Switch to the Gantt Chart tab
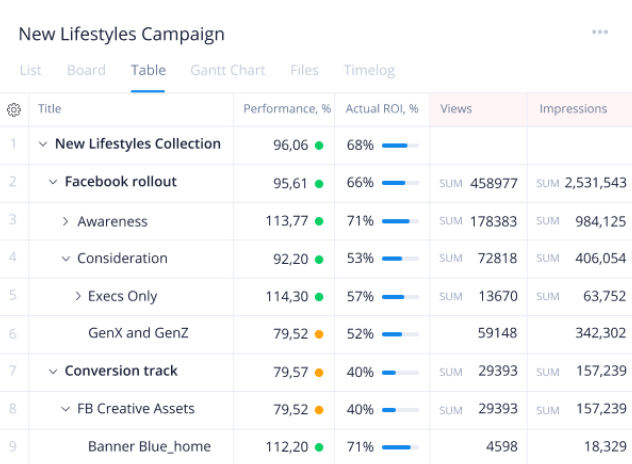The height and width of the screenshot is (464, 632). [228, 71]
